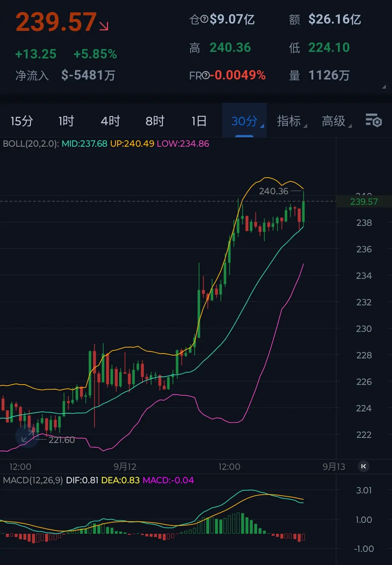The width and height of the screenshot is (392, 565).
Task: Tap the low value 224.10
Action: [329, 48]
